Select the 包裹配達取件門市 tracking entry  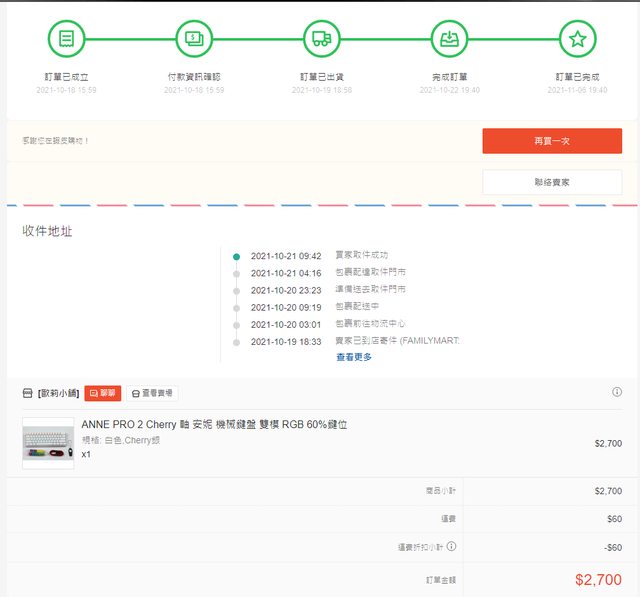click(370, 273)
